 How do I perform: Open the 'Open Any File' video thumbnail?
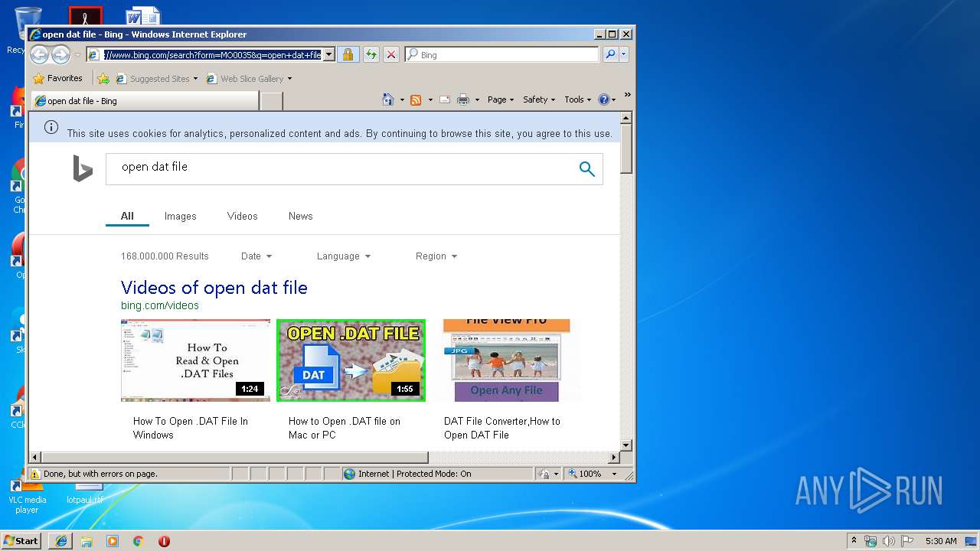[507, 360]
